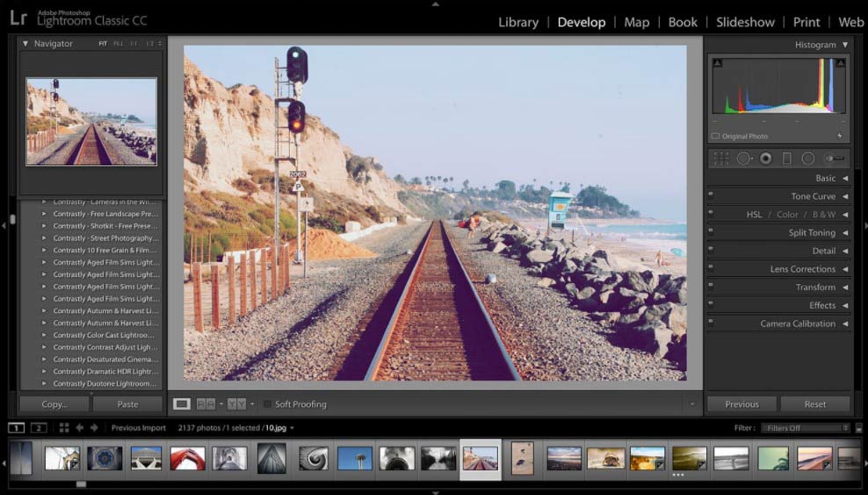This screenshot has height=495, width=868.
Task: Select the red arch photo in filmstrip
Action: click(188, 458)
